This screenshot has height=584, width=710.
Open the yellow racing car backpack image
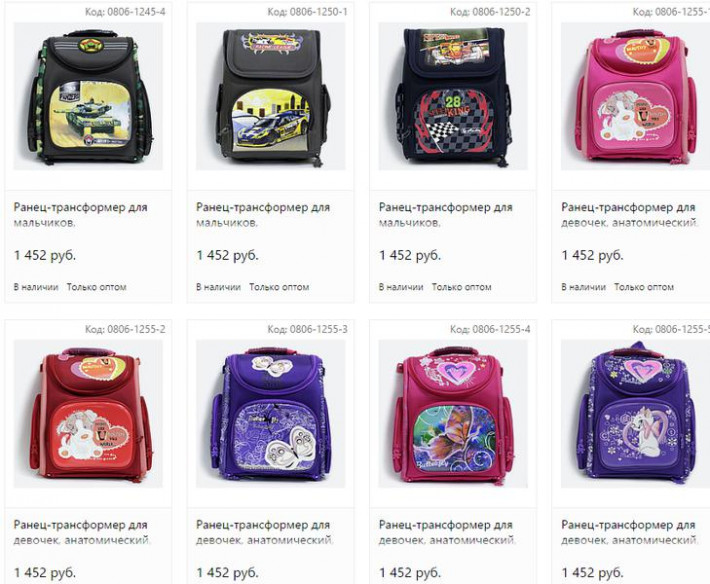[x=270, y=96]
